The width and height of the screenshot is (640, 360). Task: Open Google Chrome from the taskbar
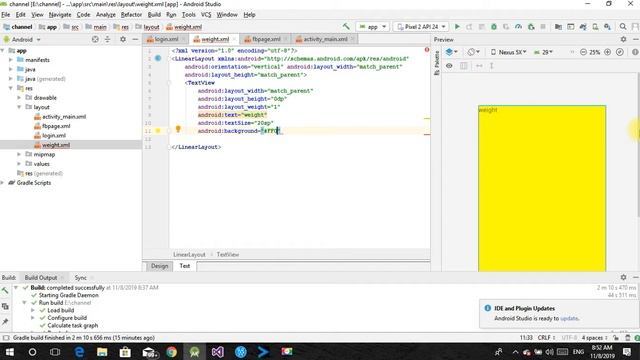171,351
